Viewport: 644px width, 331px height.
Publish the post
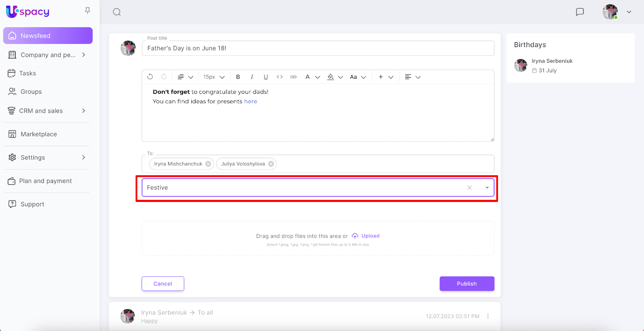click(x=466, y=284)
